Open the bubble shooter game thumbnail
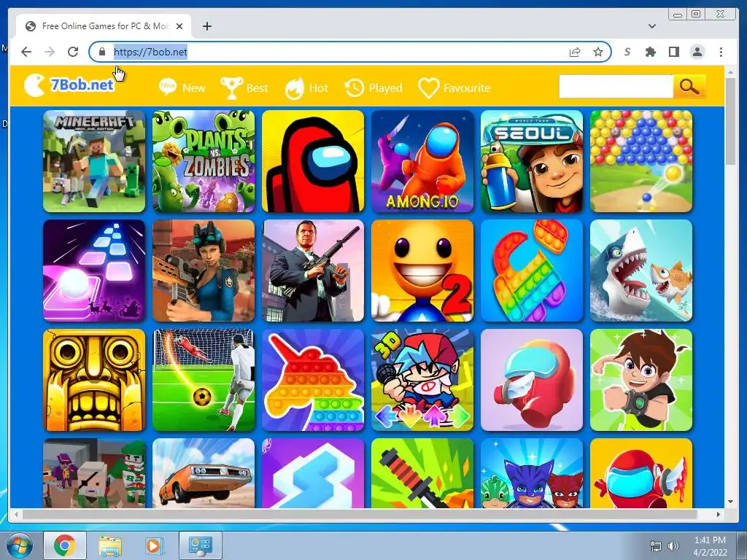 [641, 161]
